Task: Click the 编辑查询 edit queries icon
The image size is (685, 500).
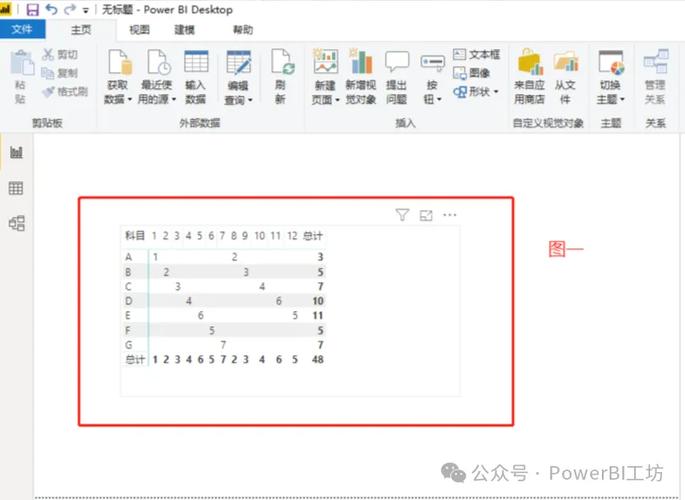Action: (x=238, y=62)
